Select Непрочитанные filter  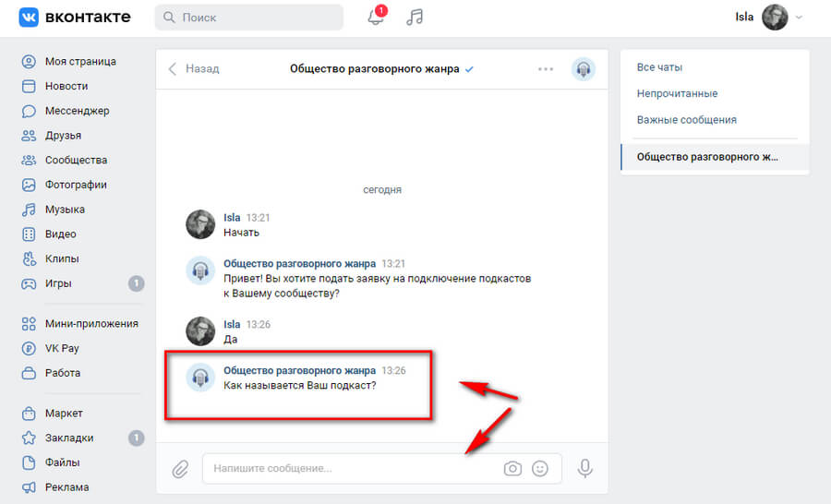pyautogui.click(x=677, y=93)
